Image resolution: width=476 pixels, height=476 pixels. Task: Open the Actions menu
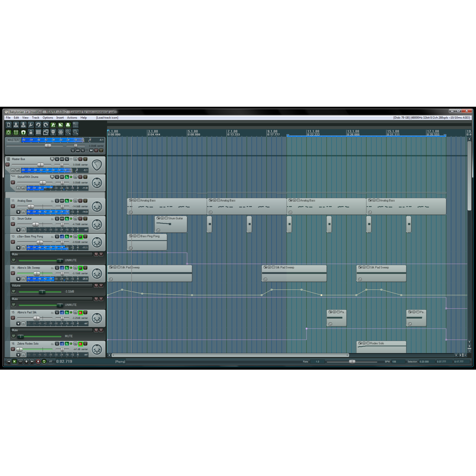tap(72, 118)
